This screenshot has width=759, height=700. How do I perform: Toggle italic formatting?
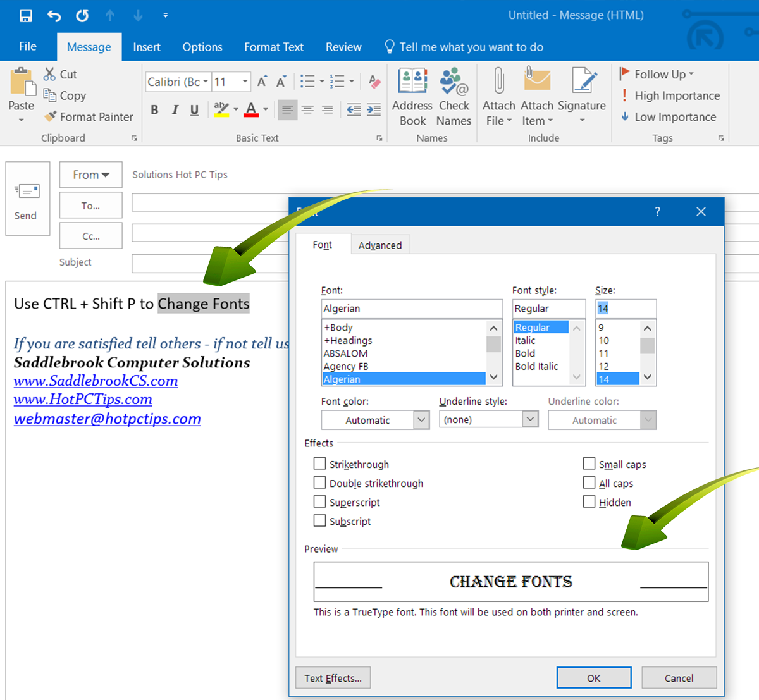[x=175, y=110]
